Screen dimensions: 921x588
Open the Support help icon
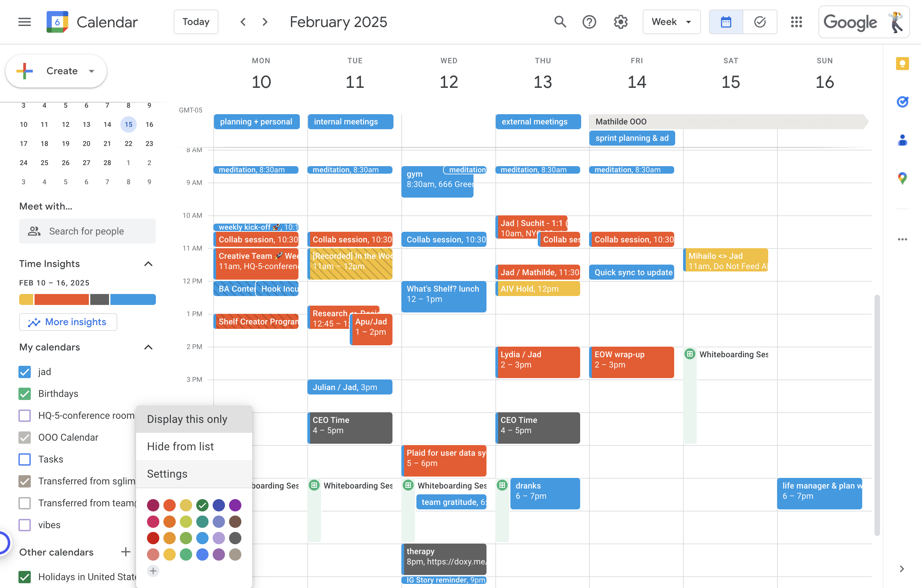pyautogui.click(x=589, y=22)
